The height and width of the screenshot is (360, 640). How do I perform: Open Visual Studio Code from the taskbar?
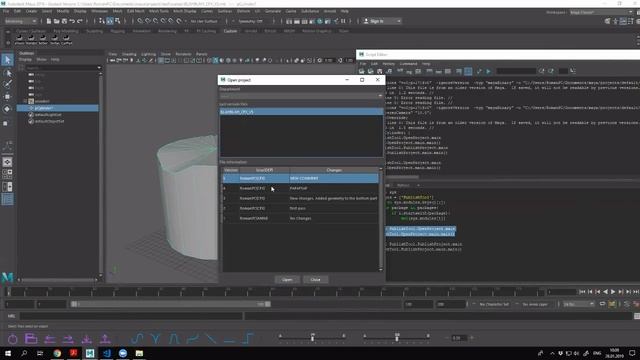point(107,353)
